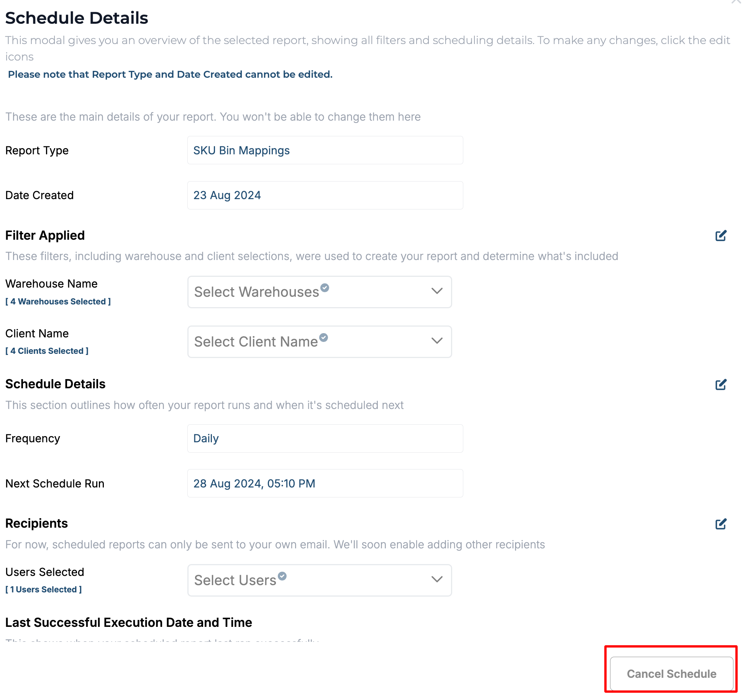
Task: Click the 1 Users Selected link
Action: click(x=44, y=590)
